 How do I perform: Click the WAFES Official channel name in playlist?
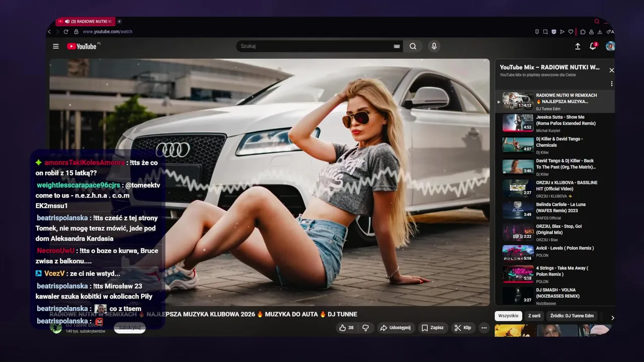point(548,218)
